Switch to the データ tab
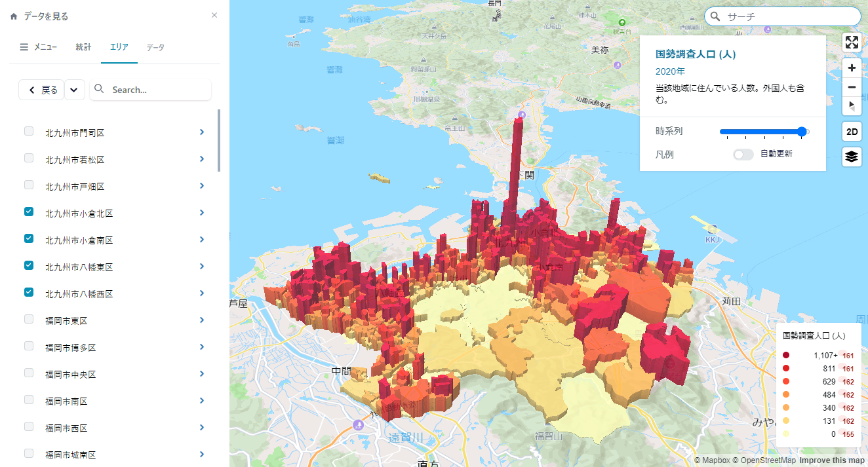 pos(155,47)
